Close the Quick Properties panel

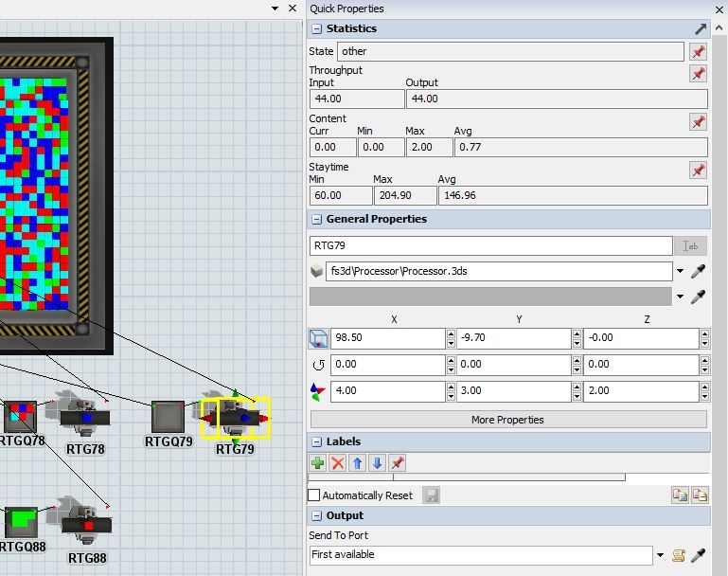(x=719, y=9)
